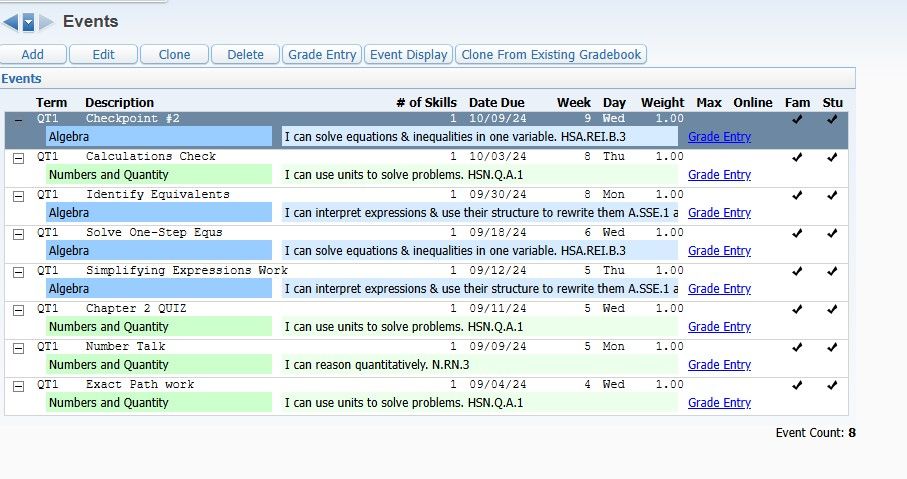907x479 pixels.
Task: Click the Add event button
Action: 32,55
